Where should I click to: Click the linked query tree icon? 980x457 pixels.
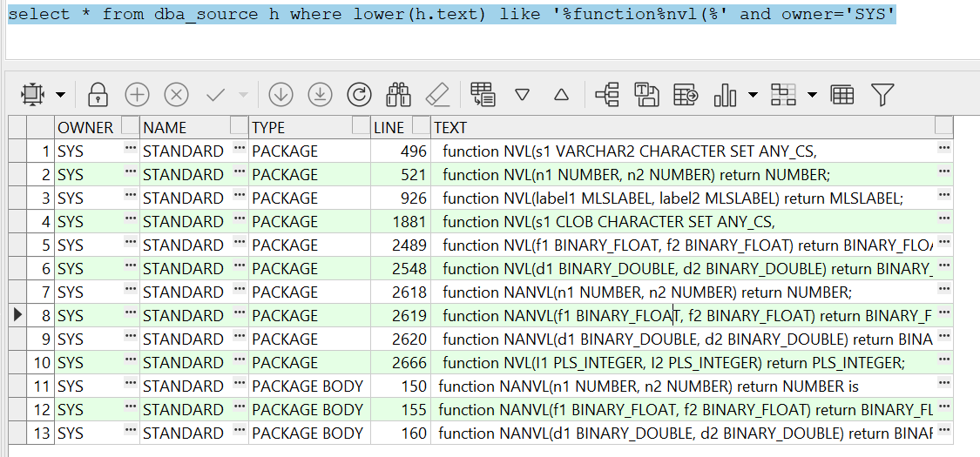607,95
